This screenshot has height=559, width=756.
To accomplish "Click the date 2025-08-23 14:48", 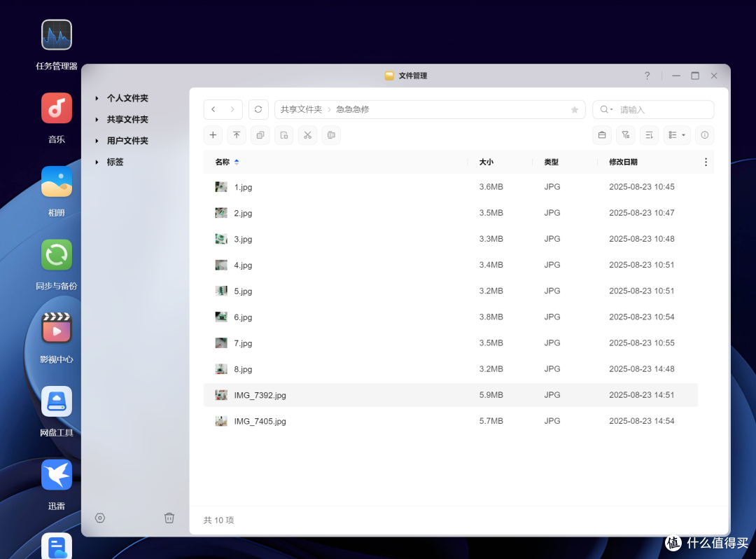I will (641, 369).
